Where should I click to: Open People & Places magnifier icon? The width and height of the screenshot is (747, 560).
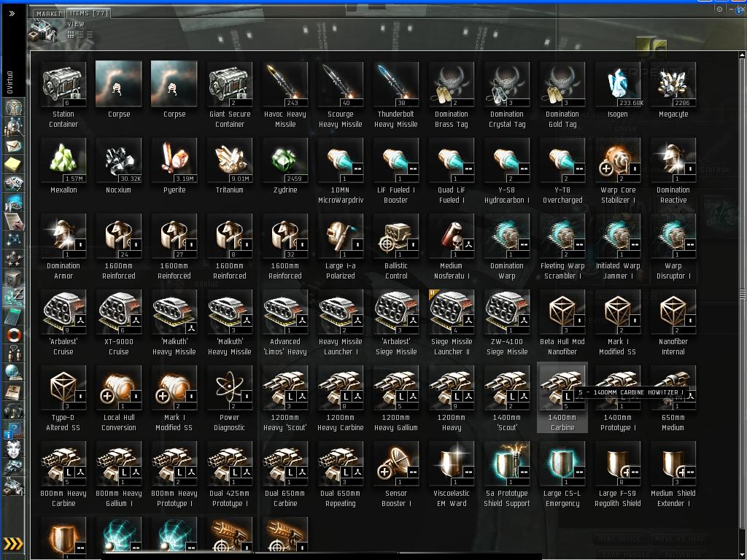13,126
